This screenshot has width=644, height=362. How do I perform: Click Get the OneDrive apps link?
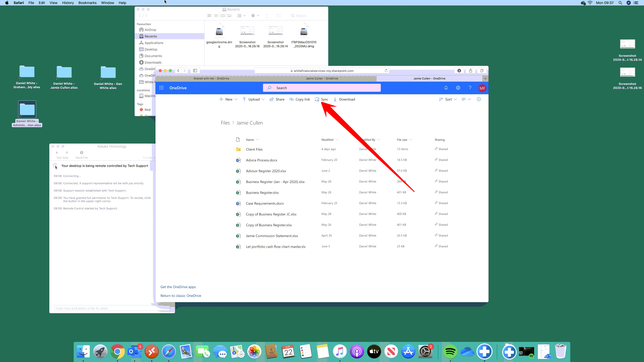pos(178,287)
